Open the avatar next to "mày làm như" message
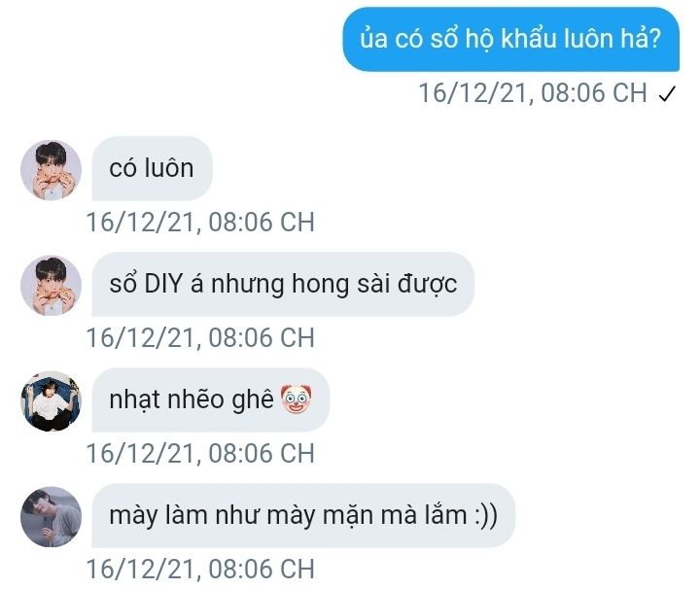This screenshot has width=700, height=589. pyautogui.click(x=51, y=517)
